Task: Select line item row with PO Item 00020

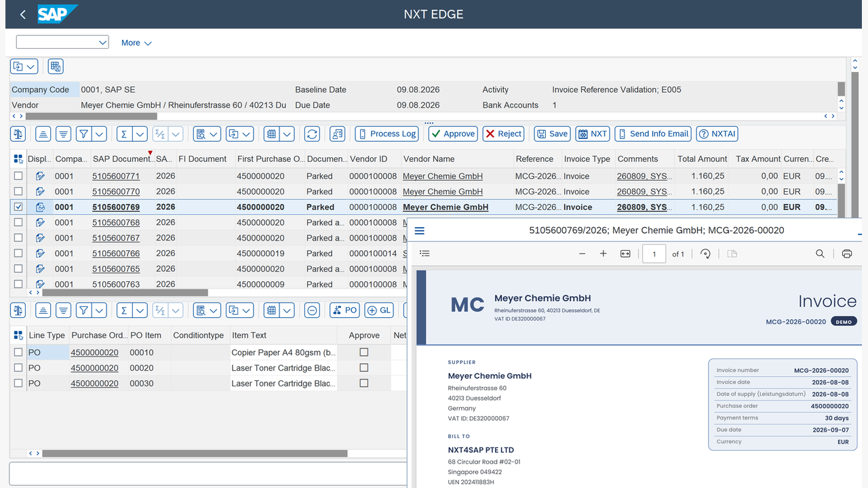Action: (x=18, y=368)
